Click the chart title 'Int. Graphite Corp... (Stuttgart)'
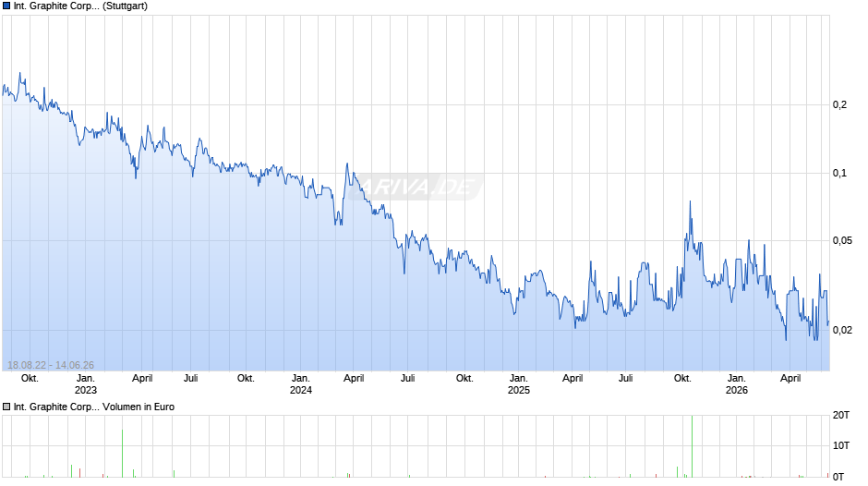Screen dimensions: 868x486 pyautogui.click(x=81, y=6)
